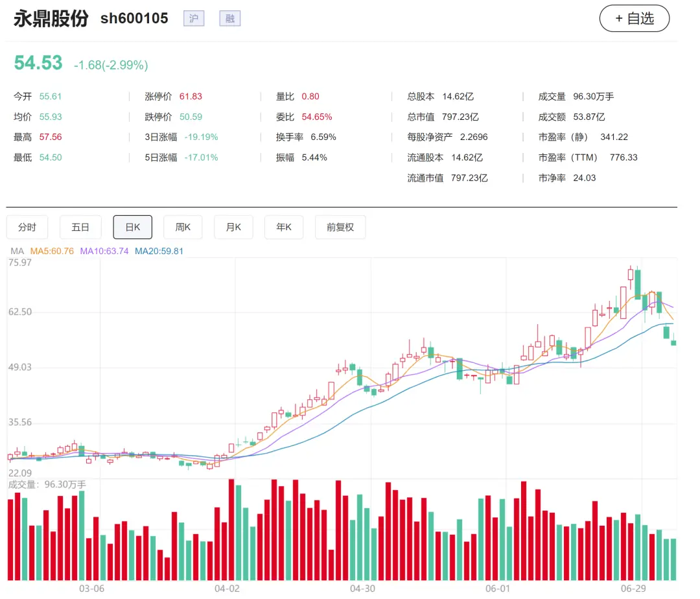Click the MA5:60.76 indicator label
700x599 pixels.
[52, 252]
